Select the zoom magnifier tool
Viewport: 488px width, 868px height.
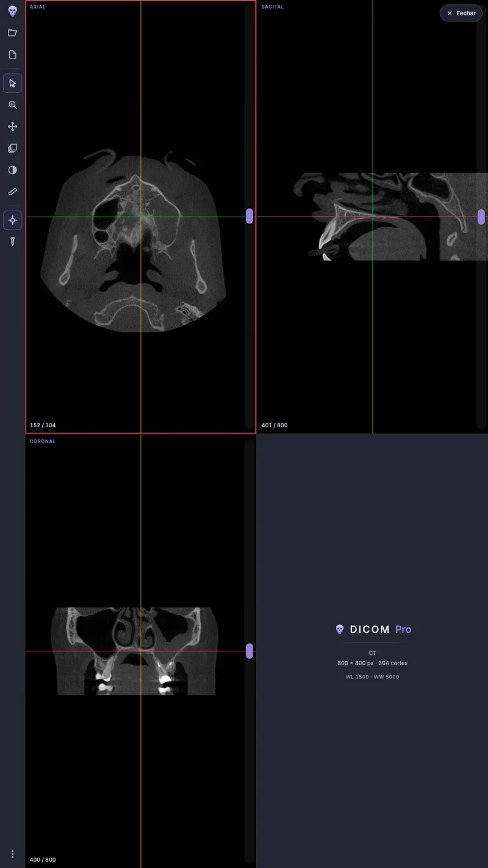tap(12, 105)
